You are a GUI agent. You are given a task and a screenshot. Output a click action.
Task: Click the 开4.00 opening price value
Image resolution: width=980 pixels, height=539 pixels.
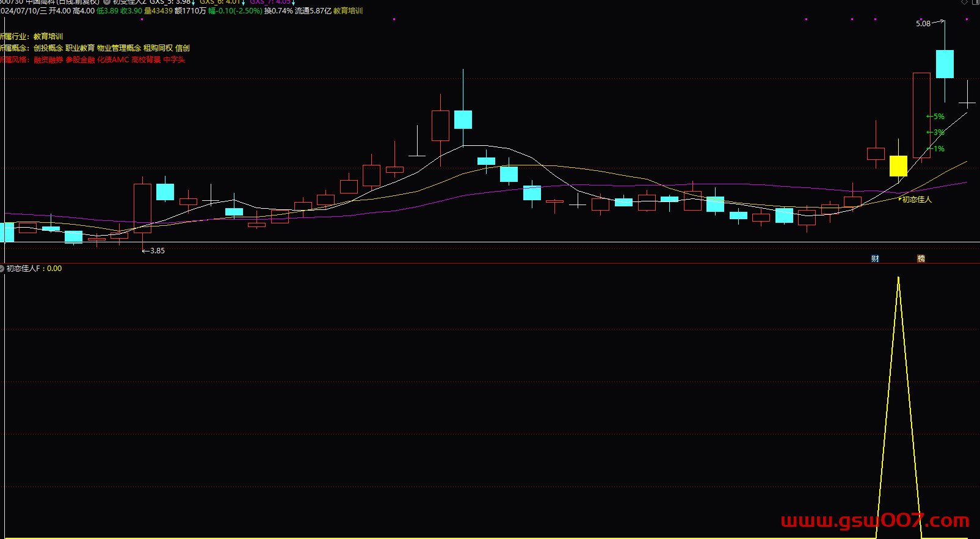coord(60,11)
